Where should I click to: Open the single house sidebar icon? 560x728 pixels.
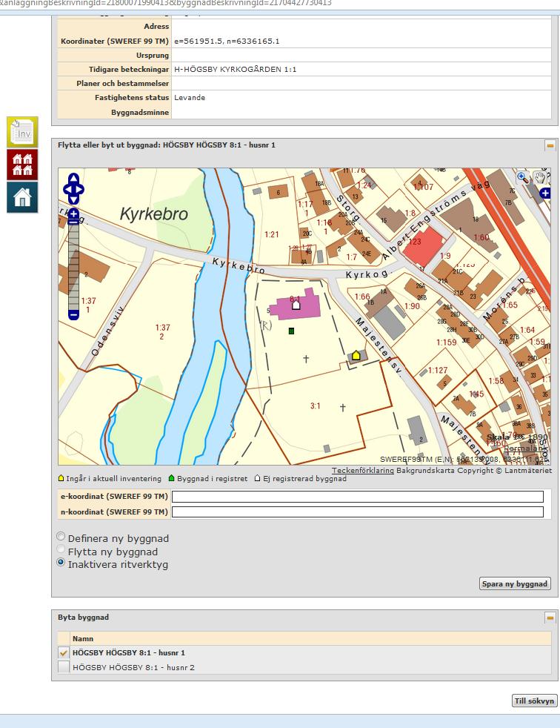(x=22, y=197)
